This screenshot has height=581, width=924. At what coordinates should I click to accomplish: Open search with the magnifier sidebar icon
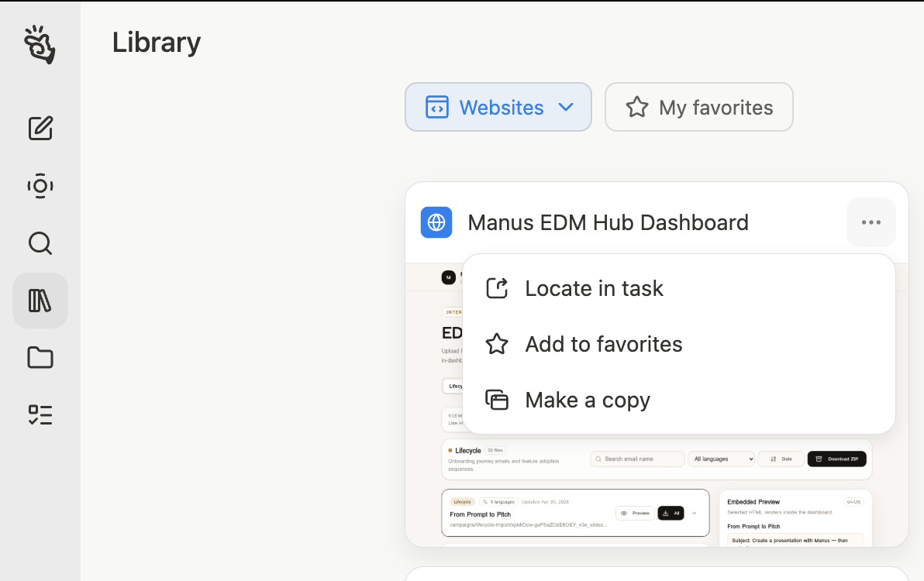(40, 243)
